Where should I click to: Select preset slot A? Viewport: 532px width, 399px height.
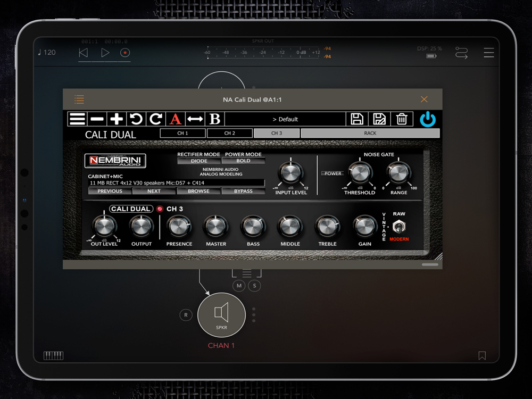coord(176,119)
